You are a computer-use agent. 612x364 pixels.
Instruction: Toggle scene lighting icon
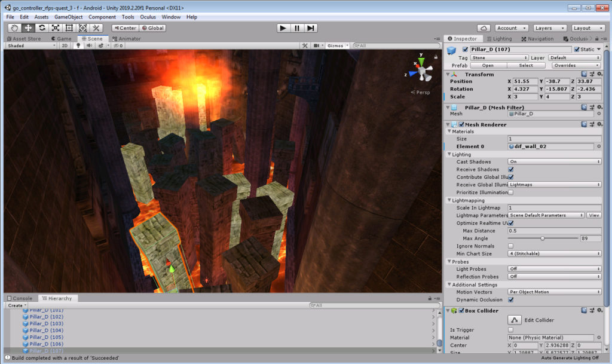tap(78, 45)
